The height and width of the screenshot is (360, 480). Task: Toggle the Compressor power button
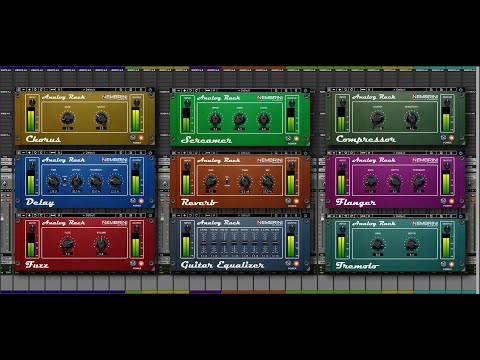click(x=451, y=138)
